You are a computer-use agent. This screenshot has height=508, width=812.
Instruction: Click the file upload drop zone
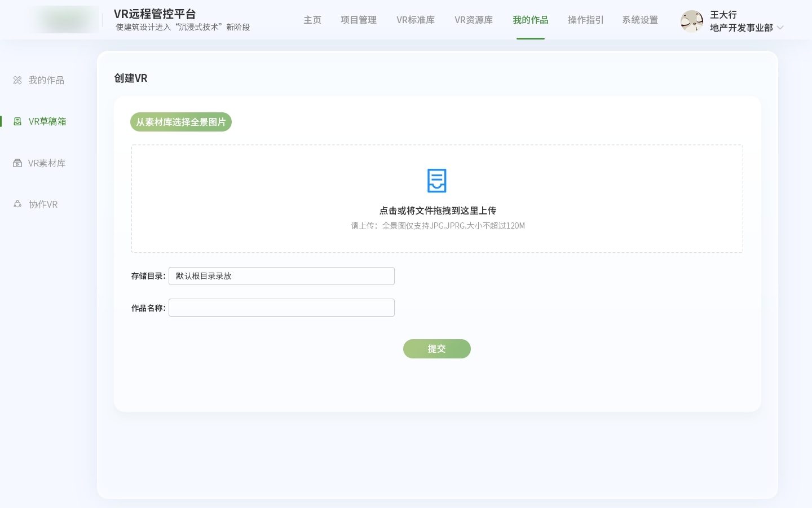[x=437, y=199]
